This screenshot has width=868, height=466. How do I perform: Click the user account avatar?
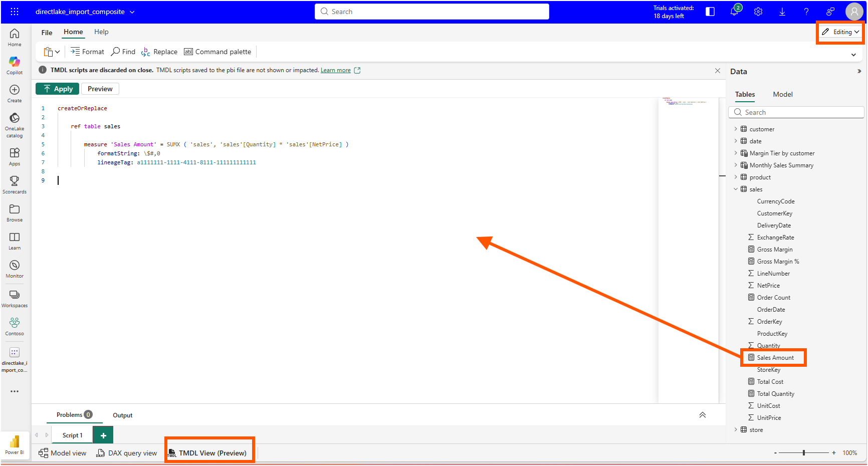tap(854, 12)
